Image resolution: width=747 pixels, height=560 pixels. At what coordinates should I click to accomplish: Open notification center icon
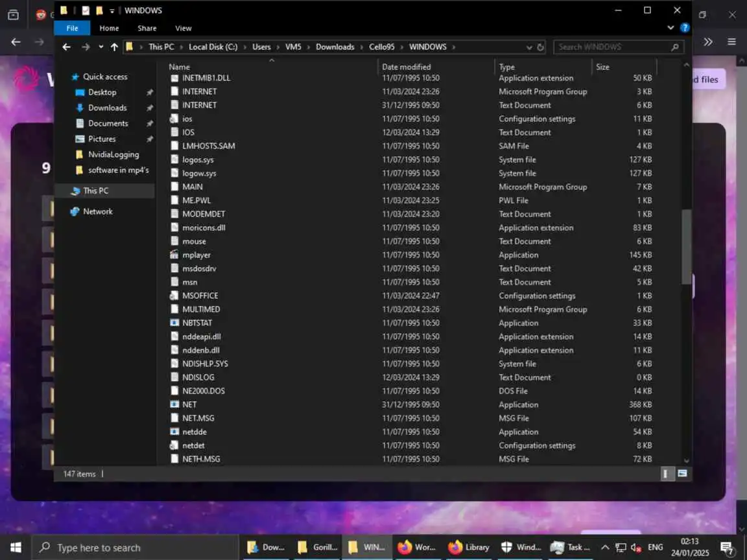pos(727,548)
